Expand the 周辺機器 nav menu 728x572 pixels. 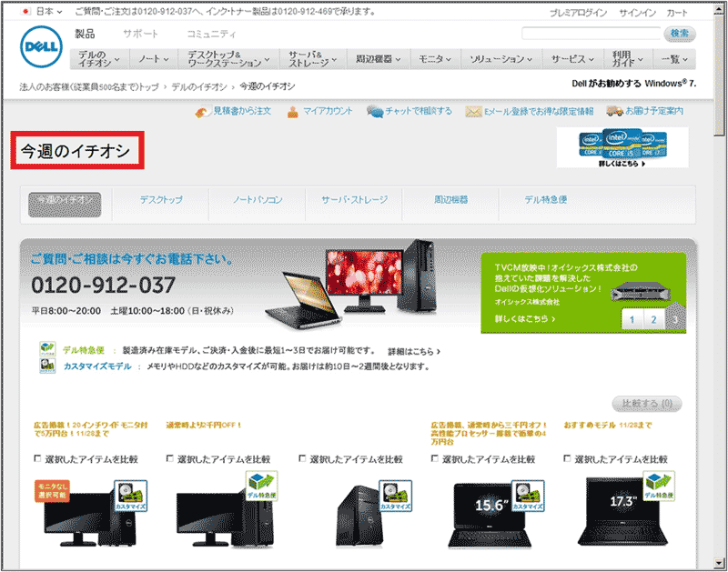point(378,59)
